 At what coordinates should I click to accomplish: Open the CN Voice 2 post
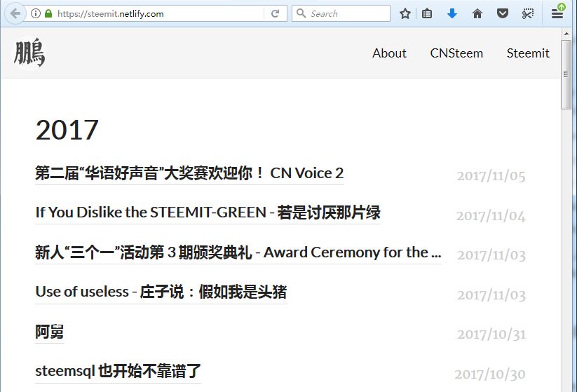[x=189, y=173]
